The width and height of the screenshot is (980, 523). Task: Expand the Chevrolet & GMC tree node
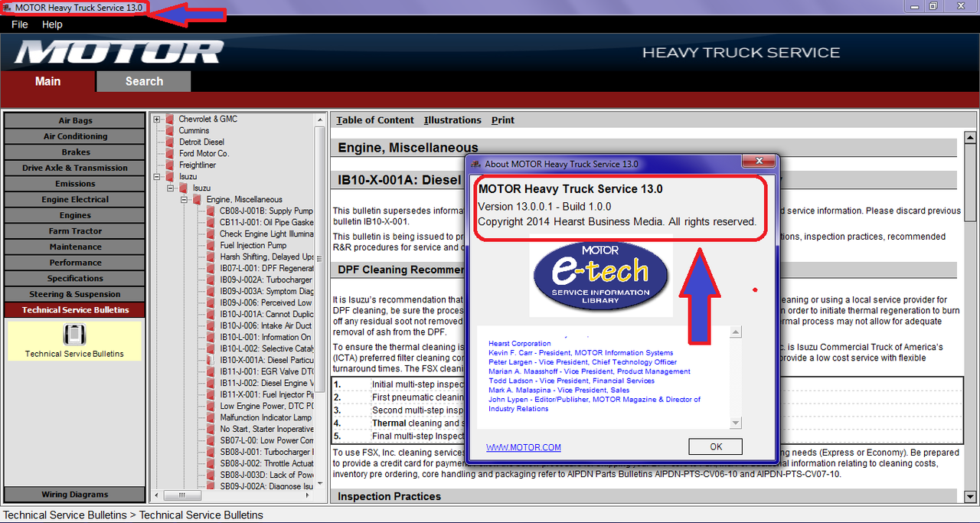click(157, 119)
